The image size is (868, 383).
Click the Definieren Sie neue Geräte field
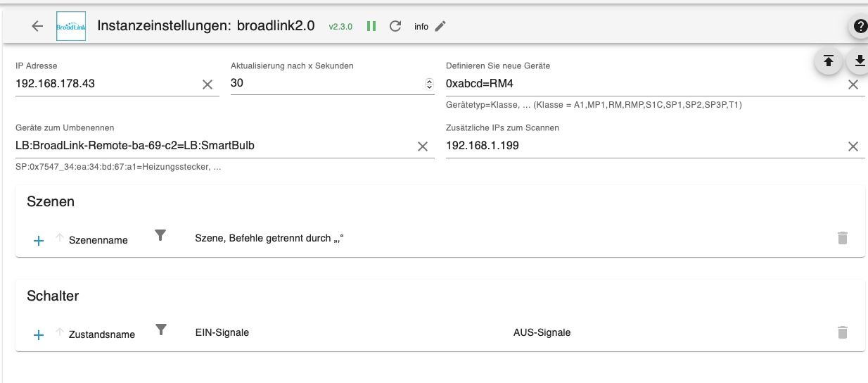[x=640, y=84]
